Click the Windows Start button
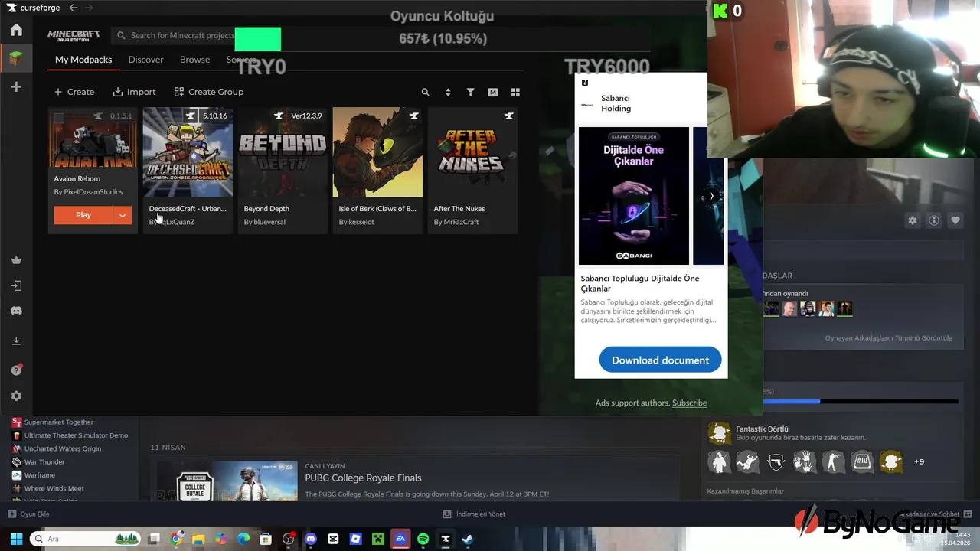The image size is (980, 551). click(x=16, y=539)
